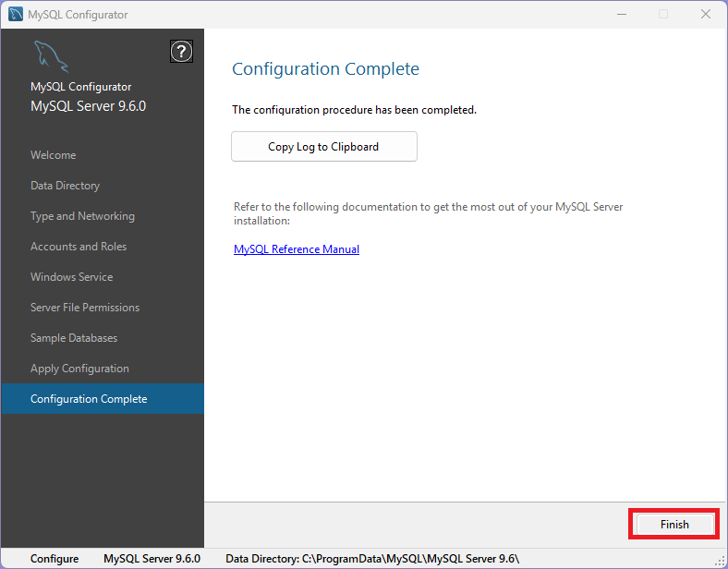Open the MySQL Reference Manual link
728x569 pixels.
tap(297, 249)
